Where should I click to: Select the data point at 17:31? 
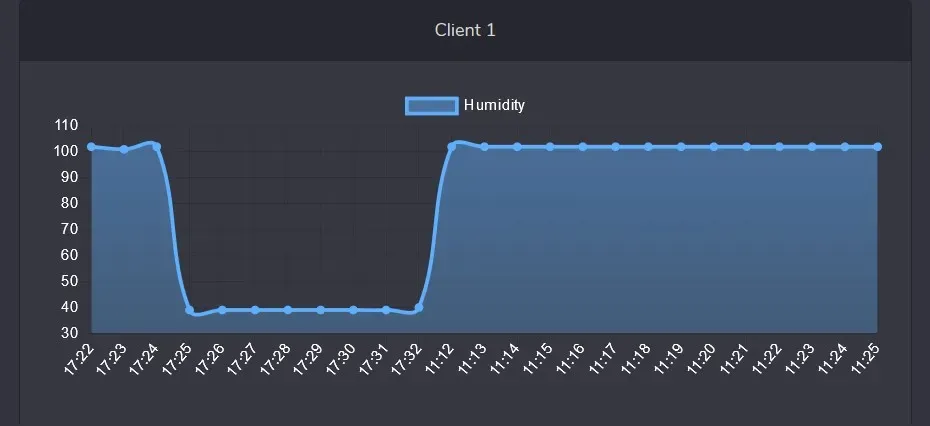386,310
